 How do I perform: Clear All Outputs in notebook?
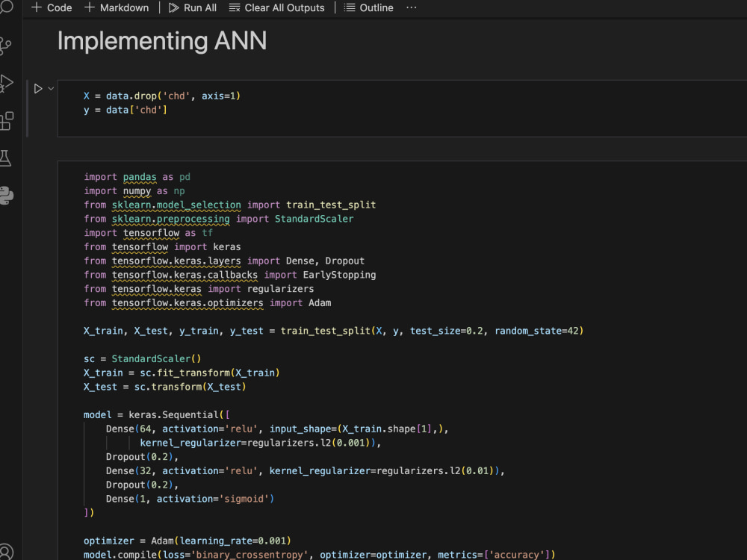coord(277,7)
